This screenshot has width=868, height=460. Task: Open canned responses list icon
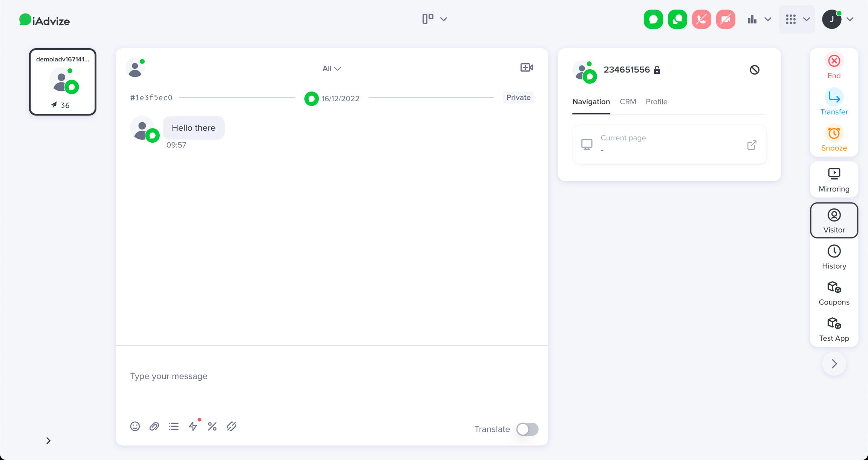(x=174, y=426)
